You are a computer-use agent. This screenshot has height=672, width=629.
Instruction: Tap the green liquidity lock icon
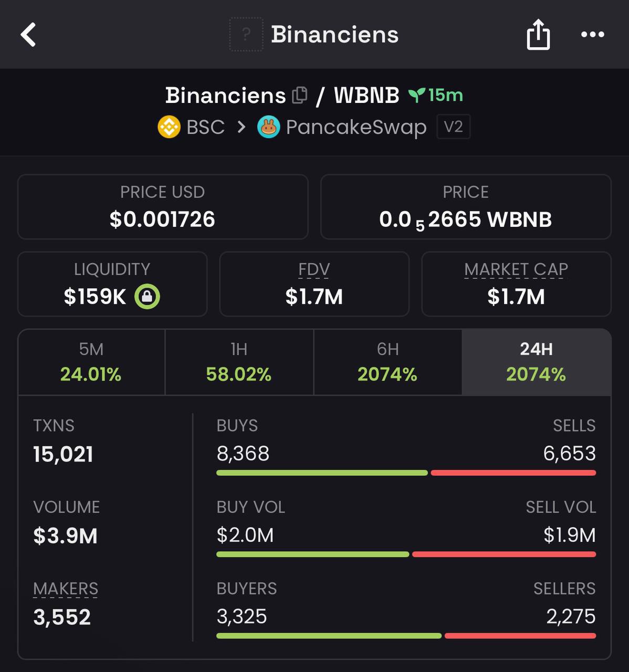click(147, 297)
